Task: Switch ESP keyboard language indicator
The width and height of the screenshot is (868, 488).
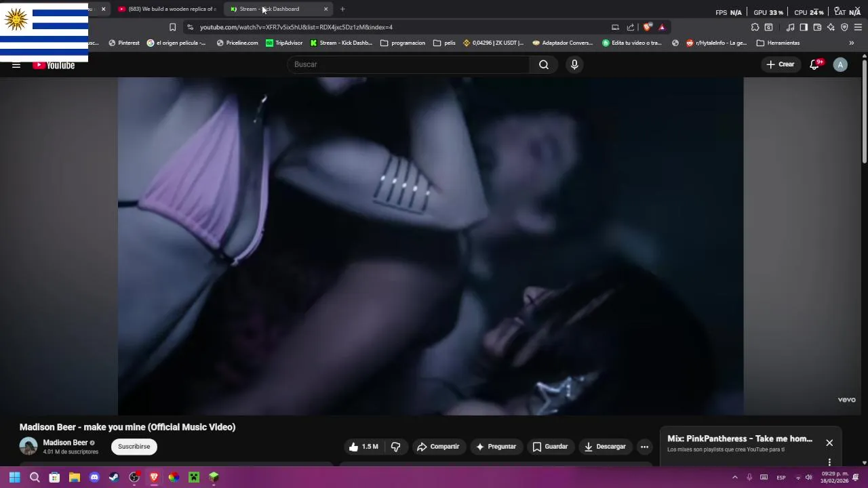Action: click(781, 477)
